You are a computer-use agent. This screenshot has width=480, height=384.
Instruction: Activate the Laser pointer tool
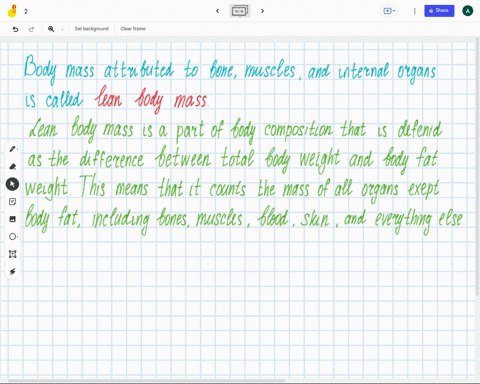tap(12, 272)
